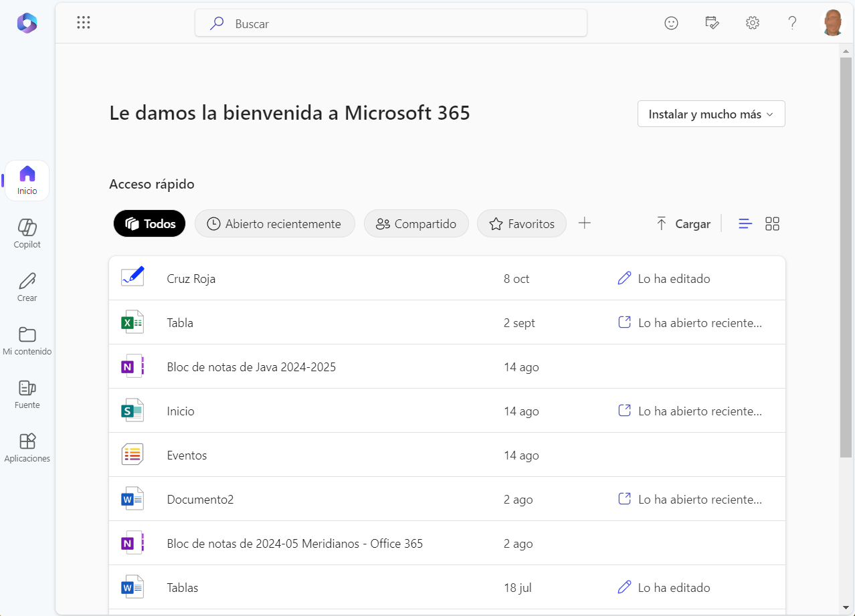Click the list icon for Eventos
The image size is (855, 616).
[x=132, y=455]
